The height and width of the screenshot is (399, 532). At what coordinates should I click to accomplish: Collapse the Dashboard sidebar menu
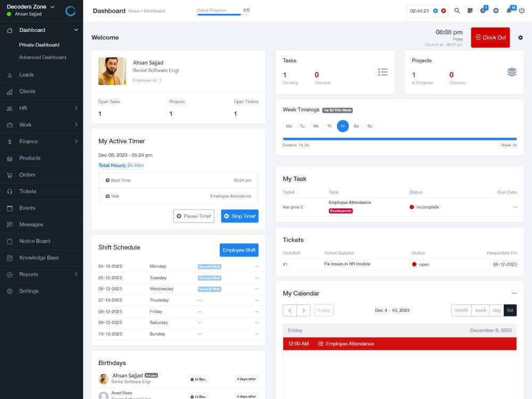pos(76,30)
